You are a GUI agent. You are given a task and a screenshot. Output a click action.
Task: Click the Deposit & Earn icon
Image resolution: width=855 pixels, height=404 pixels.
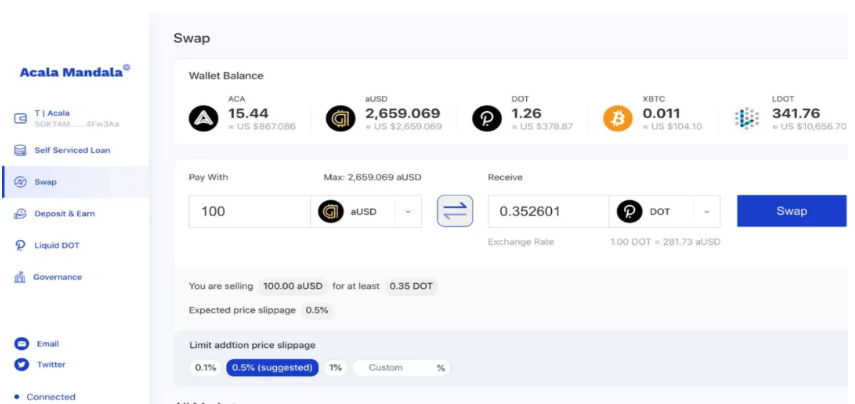[x=20, y=214]
